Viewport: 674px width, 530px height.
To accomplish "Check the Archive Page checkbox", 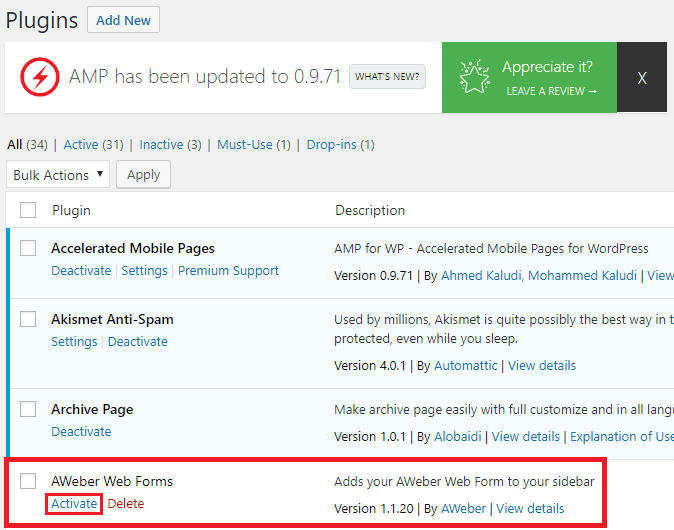I will pos(28,409).
